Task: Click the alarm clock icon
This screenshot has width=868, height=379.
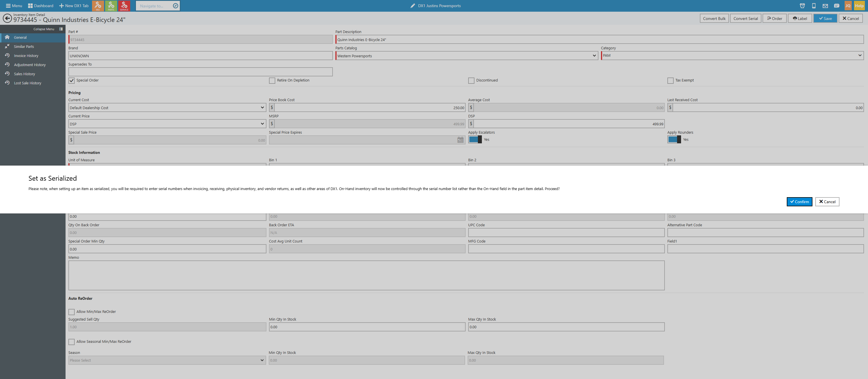Action: [x=802, y=6]
